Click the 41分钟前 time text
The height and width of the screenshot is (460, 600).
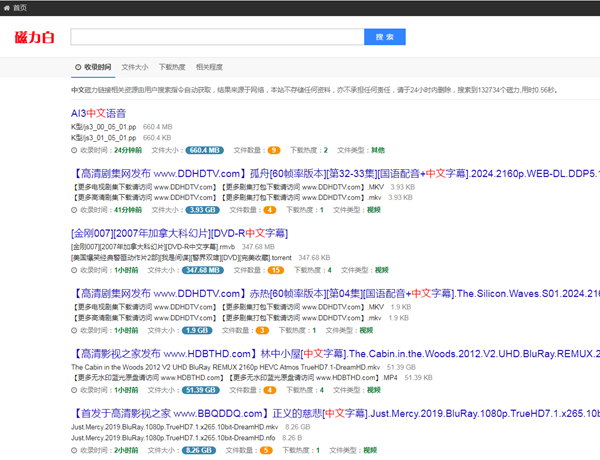[128, 210]
